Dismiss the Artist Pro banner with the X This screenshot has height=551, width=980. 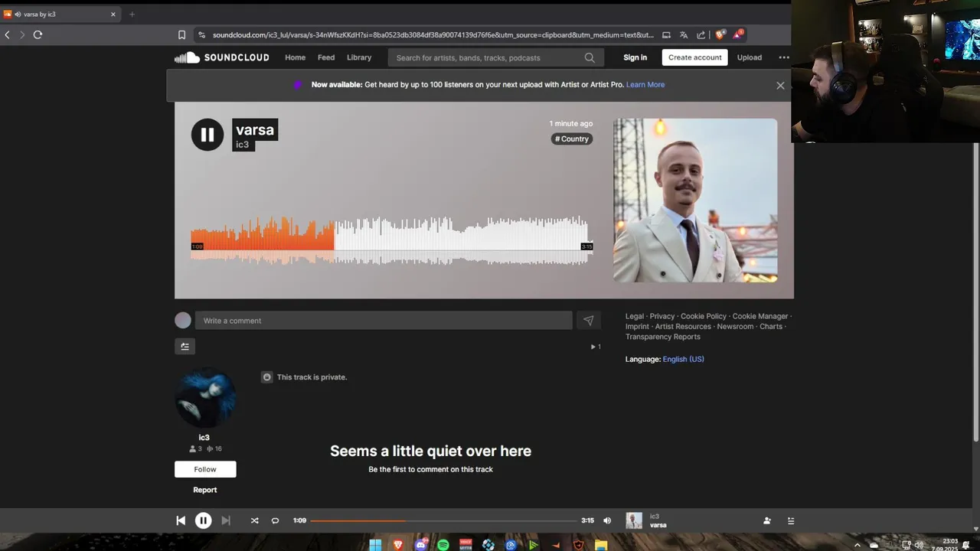780,85
